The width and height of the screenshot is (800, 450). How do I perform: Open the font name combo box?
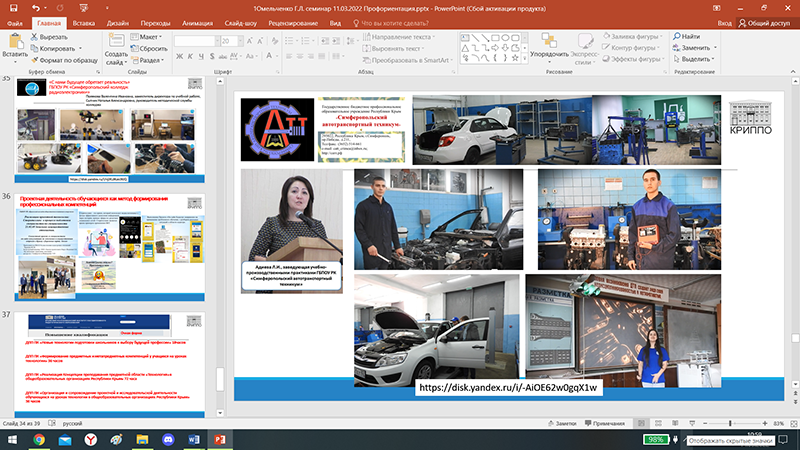197,41
